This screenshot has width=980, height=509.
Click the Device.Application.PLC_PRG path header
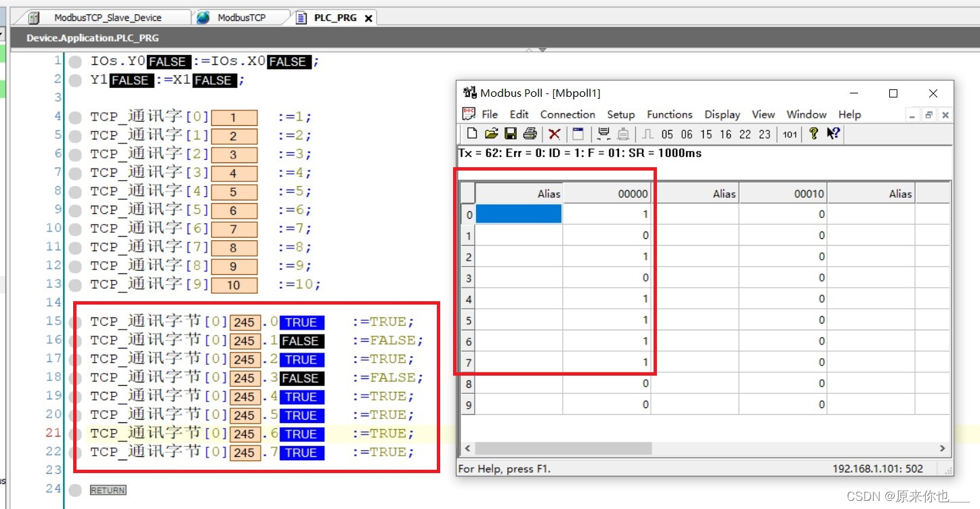pyautogui.click(x=93, y=38)
